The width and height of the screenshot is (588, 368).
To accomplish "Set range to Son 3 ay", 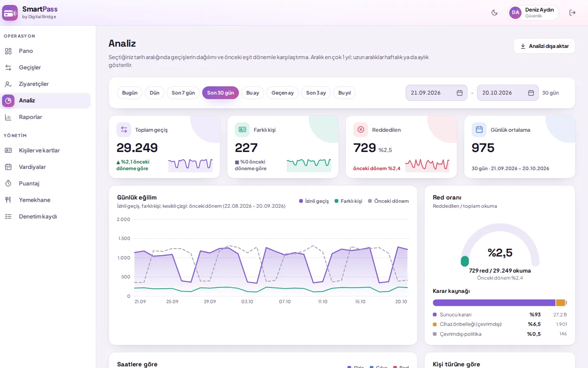I will click(316, 93).
